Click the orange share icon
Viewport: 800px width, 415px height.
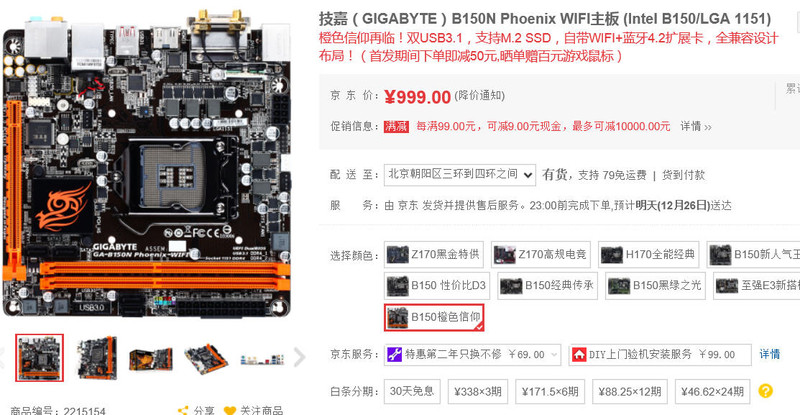click(183, 410)
